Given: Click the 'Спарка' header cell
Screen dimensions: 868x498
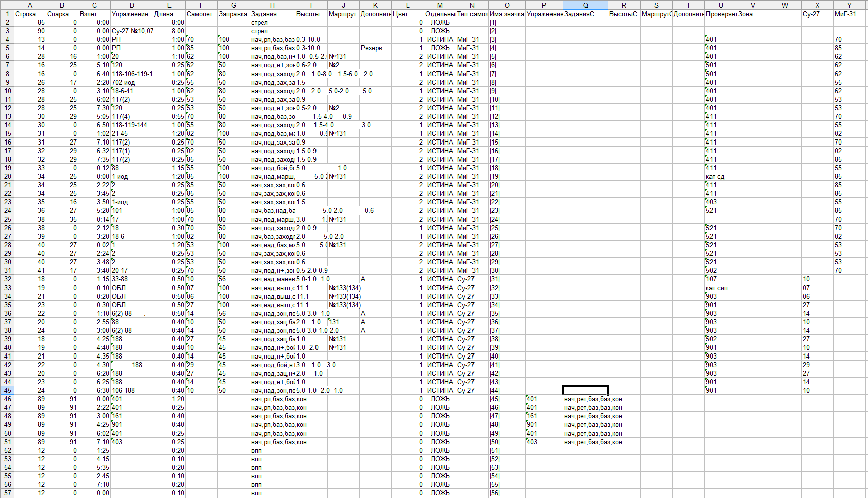Looking at the screenshot, I should (62, 14).
